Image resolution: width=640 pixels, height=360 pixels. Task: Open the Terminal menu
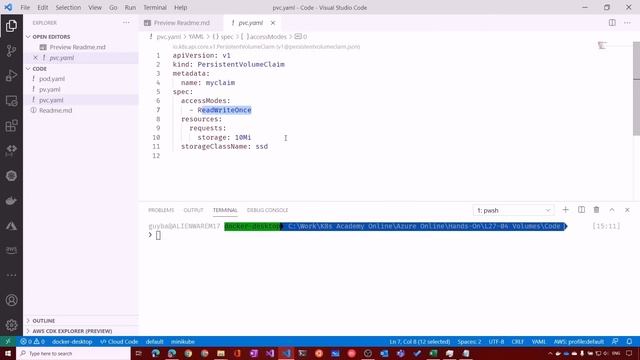tap(155, 7)
